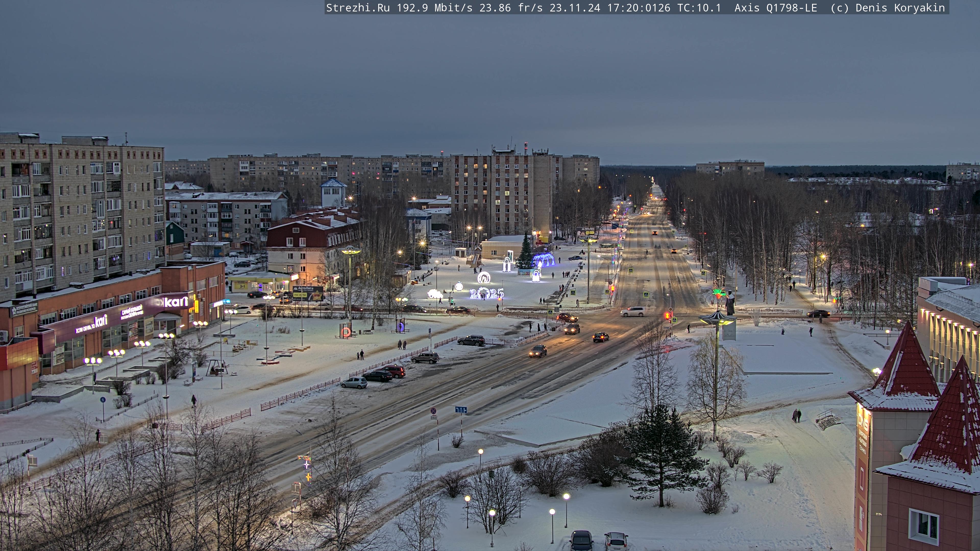
Task: Select the "23.11.24" date stamp
Action: [x=575, y=8]
